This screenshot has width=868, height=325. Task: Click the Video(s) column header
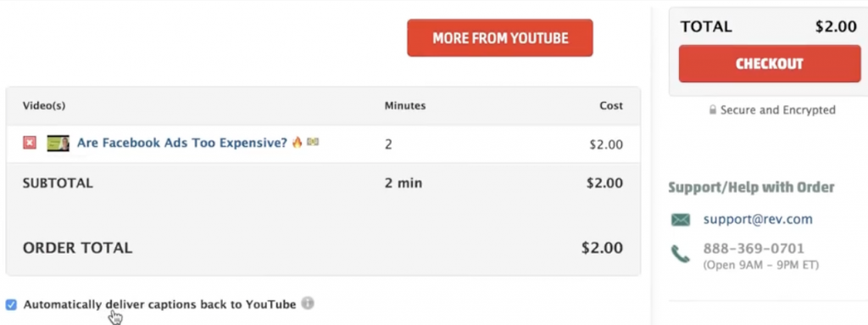tap(44, 105)
